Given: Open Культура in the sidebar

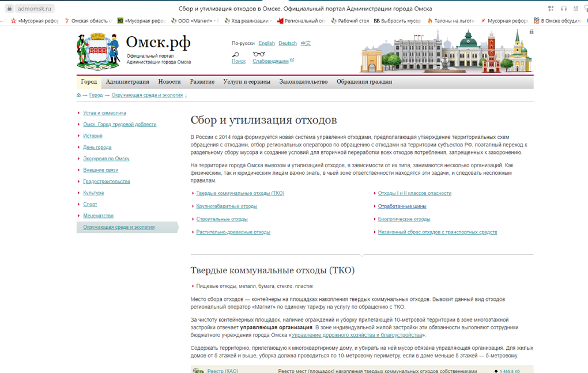Looking at the screenshot, I should point(93,193).
